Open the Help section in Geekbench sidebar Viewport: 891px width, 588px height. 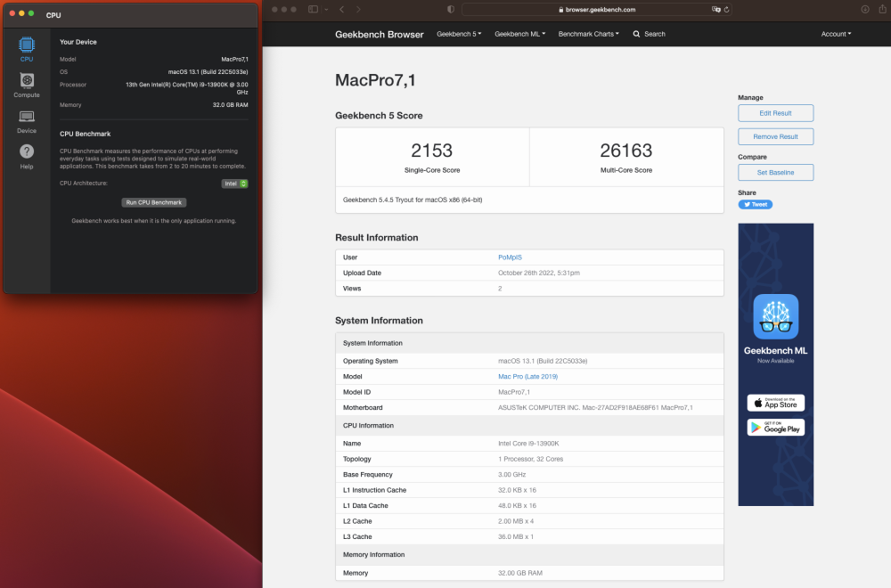26,157
